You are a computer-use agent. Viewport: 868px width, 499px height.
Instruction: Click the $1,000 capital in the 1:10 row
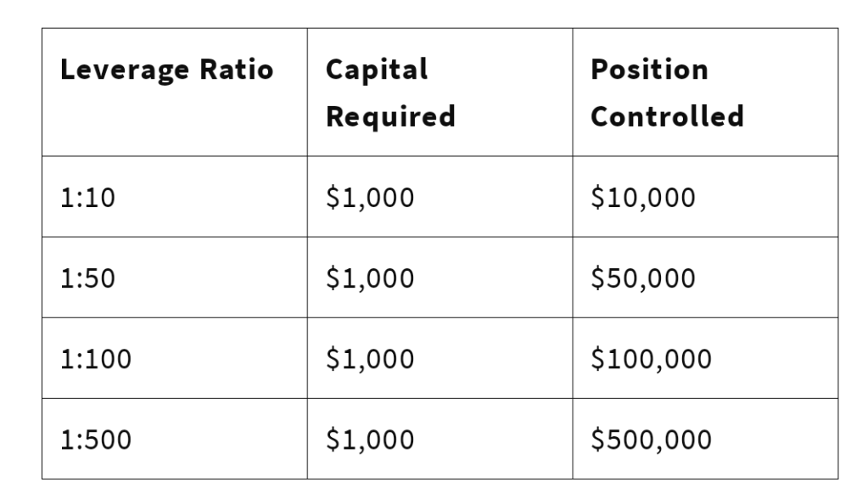(369, 197)
